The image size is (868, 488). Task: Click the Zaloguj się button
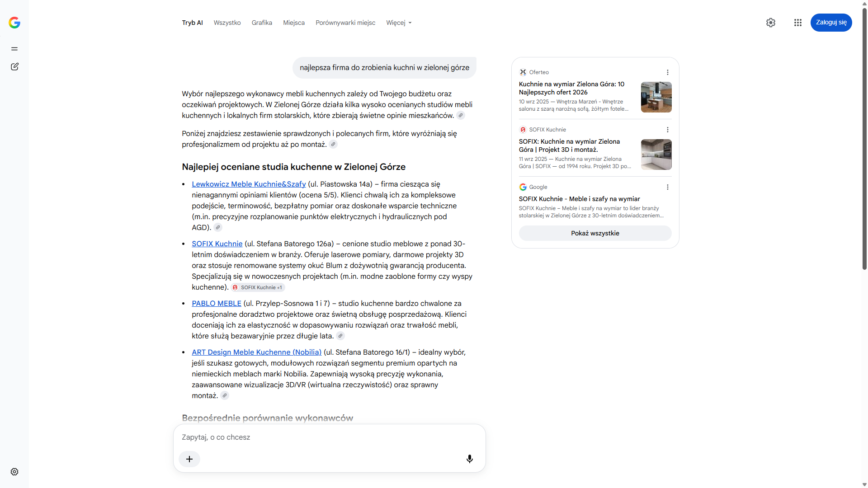[831, 23]
